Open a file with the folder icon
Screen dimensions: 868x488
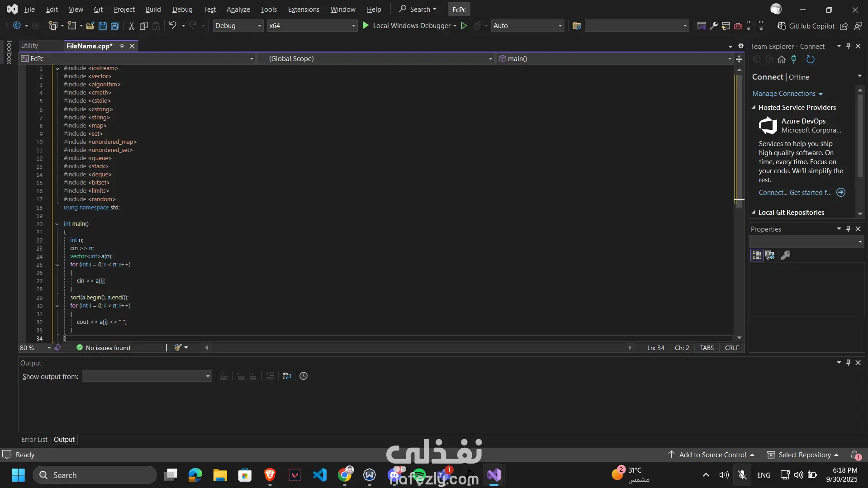click(x=90, y=26)
